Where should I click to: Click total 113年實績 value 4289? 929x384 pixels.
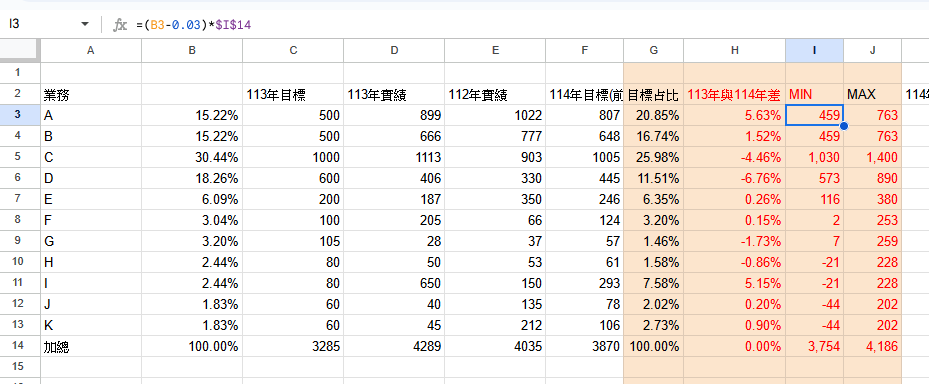coord(395,347)
